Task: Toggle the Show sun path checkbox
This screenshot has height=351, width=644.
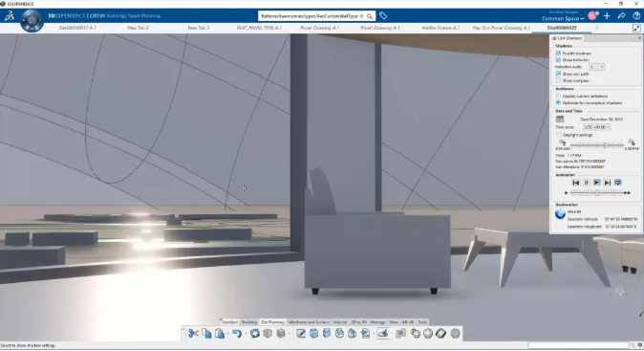Action: click(x=558, y=74)
